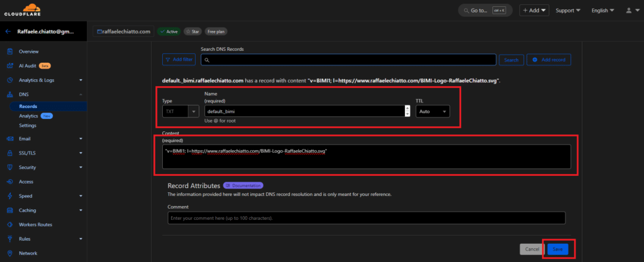Click the Name field resize stepper
The width and height of the screenshot is (644, 262).
408,111
